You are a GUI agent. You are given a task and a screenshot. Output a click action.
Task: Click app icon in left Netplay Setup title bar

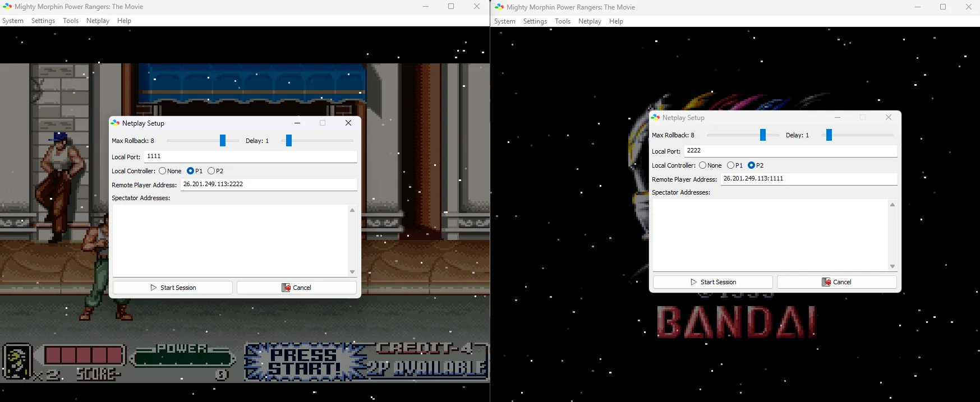pyautogui.click(x=116, y=123)
